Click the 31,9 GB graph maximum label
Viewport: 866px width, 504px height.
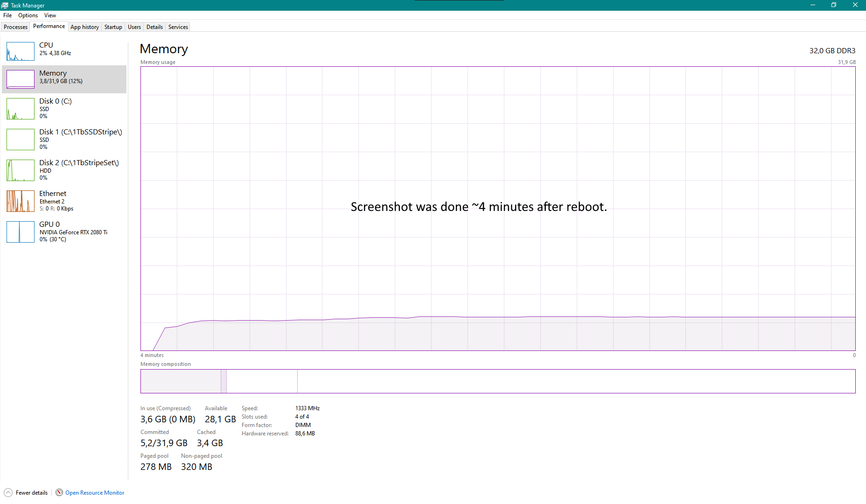tap(847, 62)
